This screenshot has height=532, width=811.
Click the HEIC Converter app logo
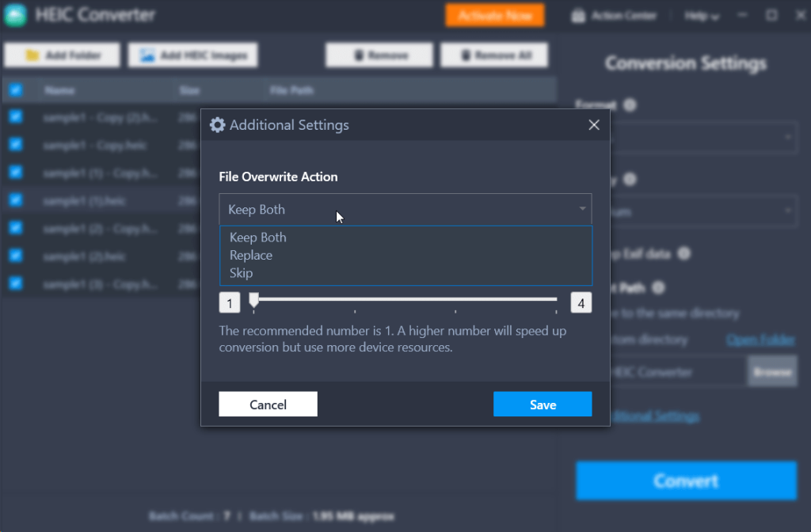(16, 14)
